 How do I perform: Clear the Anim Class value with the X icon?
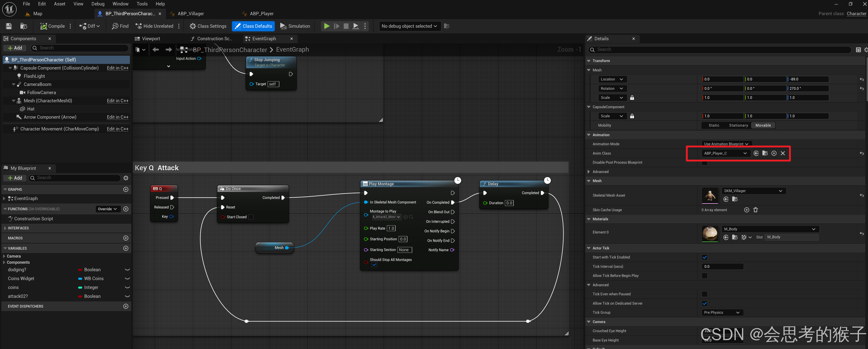tap(783, 153)
